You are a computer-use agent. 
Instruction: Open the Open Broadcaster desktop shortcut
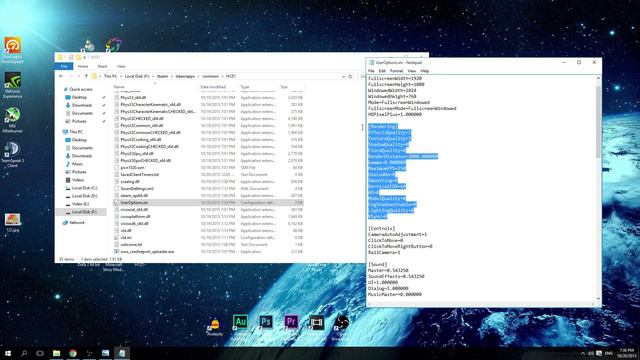[x=341, y=324]
